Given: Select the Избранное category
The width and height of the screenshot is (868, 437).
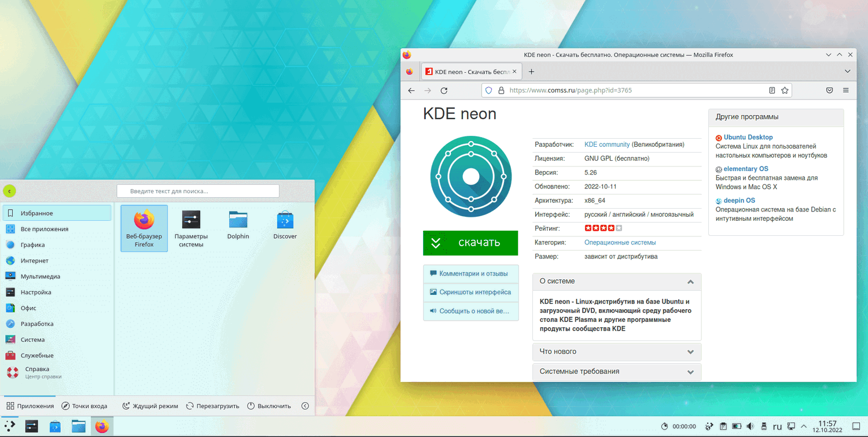Looking at the screenshot, I should pyautogui.click(x=57, y=213).
